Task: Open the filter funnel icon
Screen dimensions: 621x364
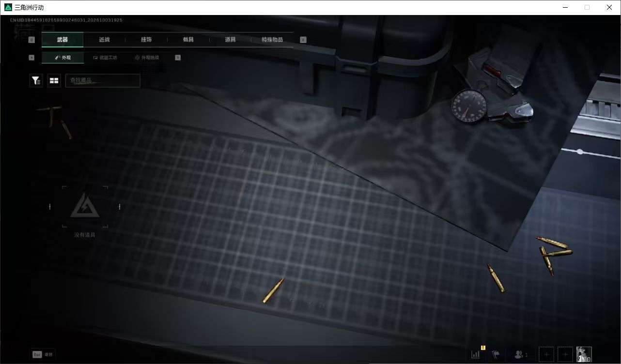Action: tap(36, 81)
